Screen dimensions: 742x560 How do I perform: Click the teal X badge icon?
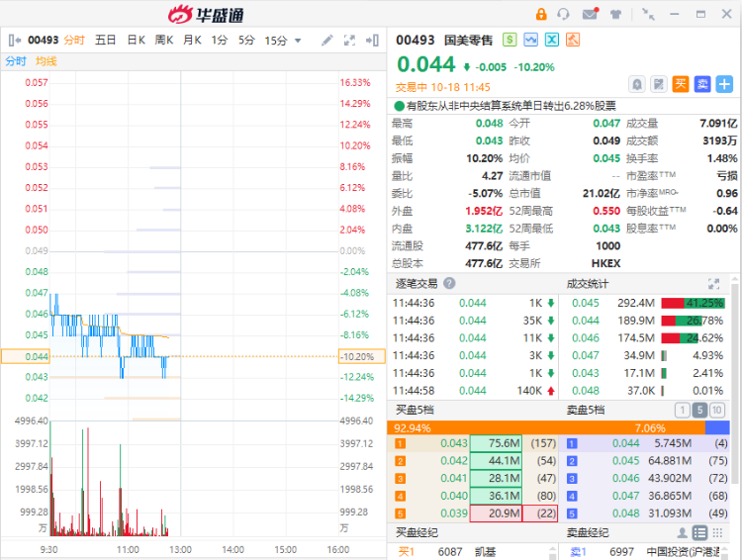(x=552, y=40)
